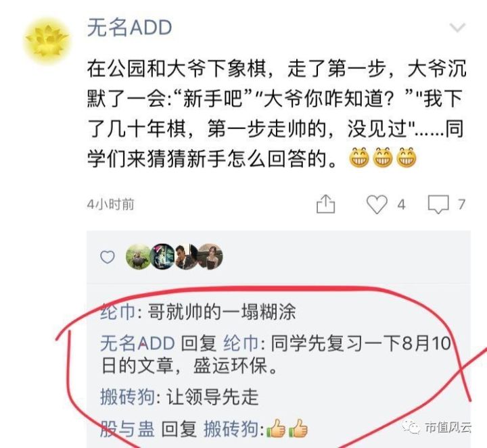This screenshot has height=448, width=487.
Task: Open 股与蛊's profile link
Action: (x=127, y=429)
